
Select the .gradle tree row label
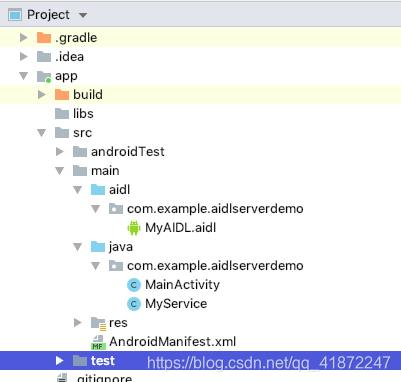point(76,38)
